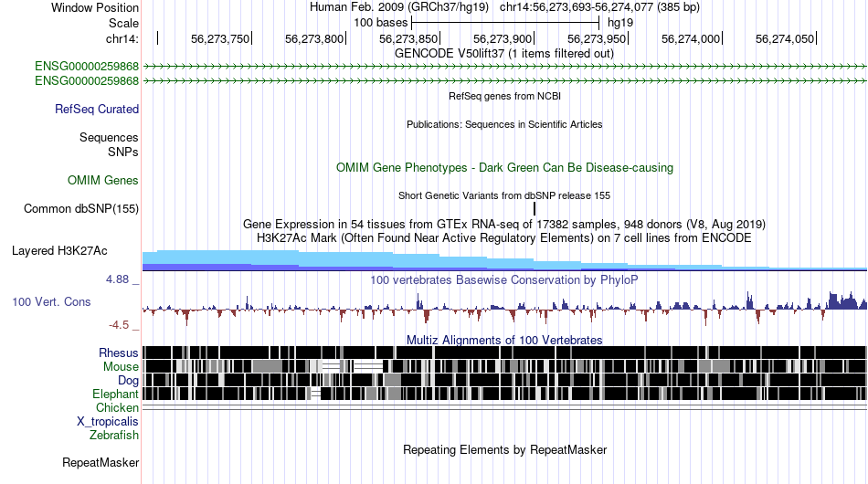868x484 pixels.
Task: Click 100 vertebrates Basewise Conservation by PhyloP title
Action: coord(504,279)
